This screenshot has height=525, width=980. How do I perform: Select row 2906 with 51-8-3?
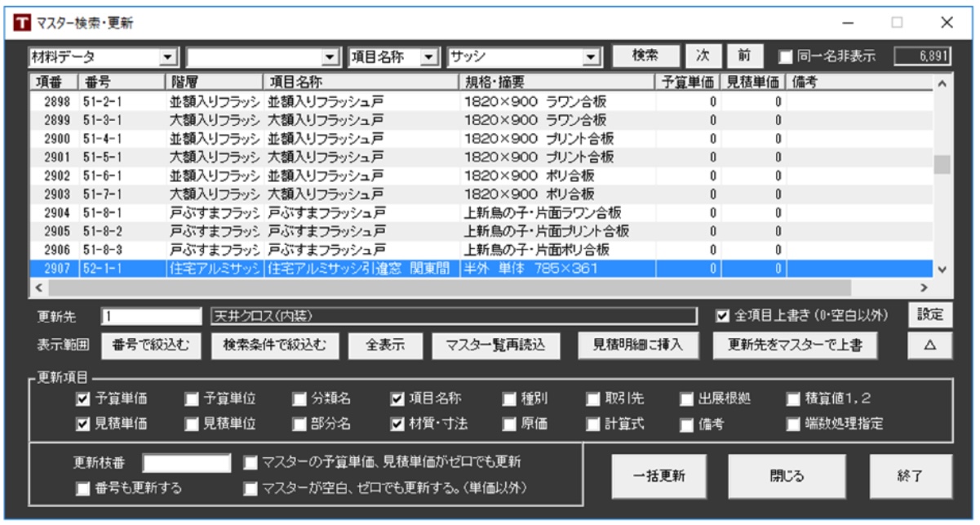[x=481, y=249]
